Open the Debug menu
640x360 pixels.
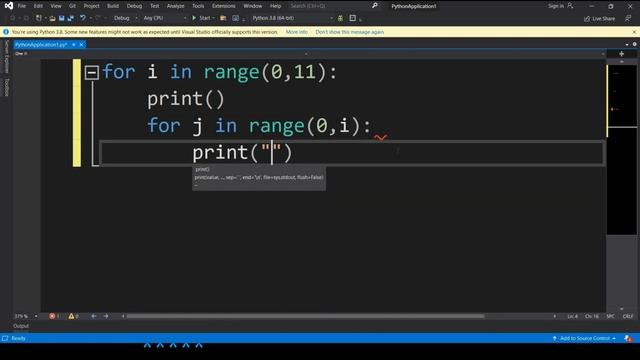134,6
